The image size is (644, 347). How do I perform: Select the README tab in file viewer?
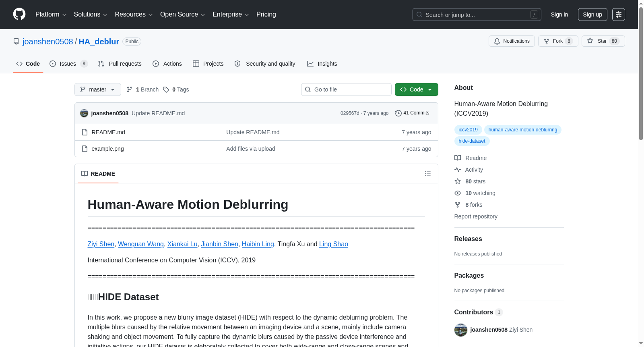(98, 174)
